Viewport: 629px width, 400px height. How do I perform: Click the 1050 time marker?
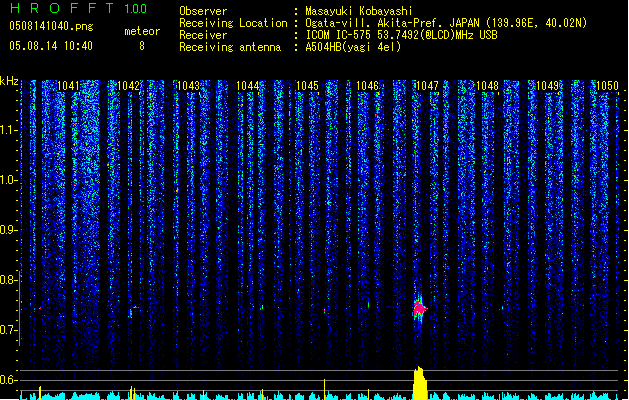pyautogui.click(x=607, y=86)
